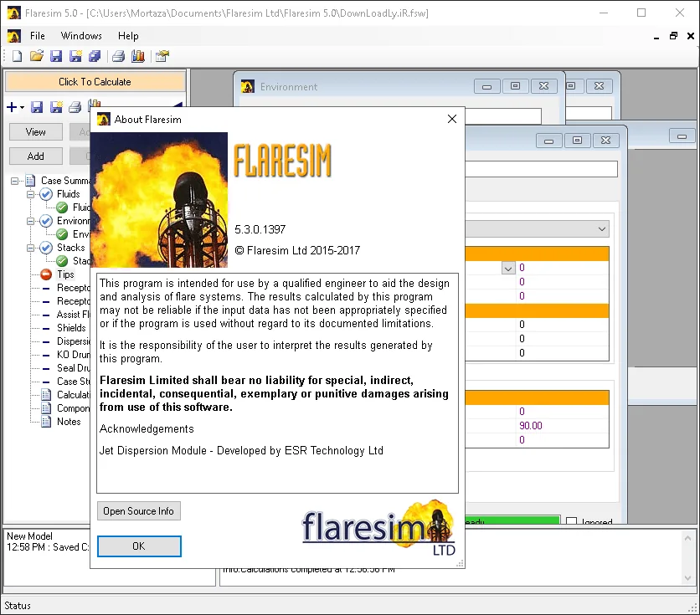Viewport: 700px width, 615px height.
Task: Close the About Flaresim dialog
Action: [x=452, y=119]
